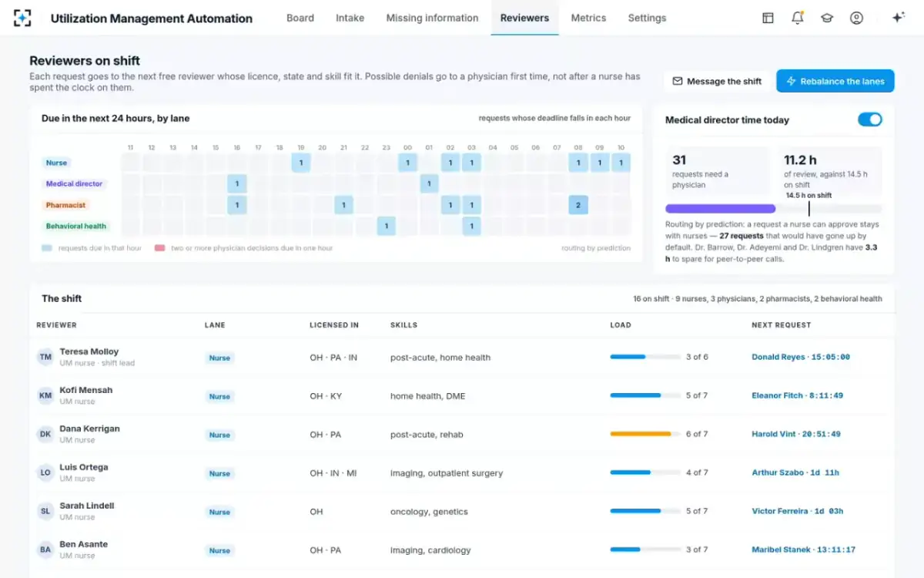Click the '6 of 7' load value
Image resolution: width=924 pixels, height=578 pixels.
coord(697,434)
